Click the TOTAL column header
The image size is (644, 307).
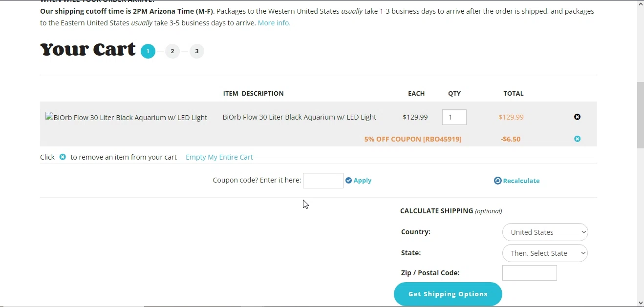514,93
